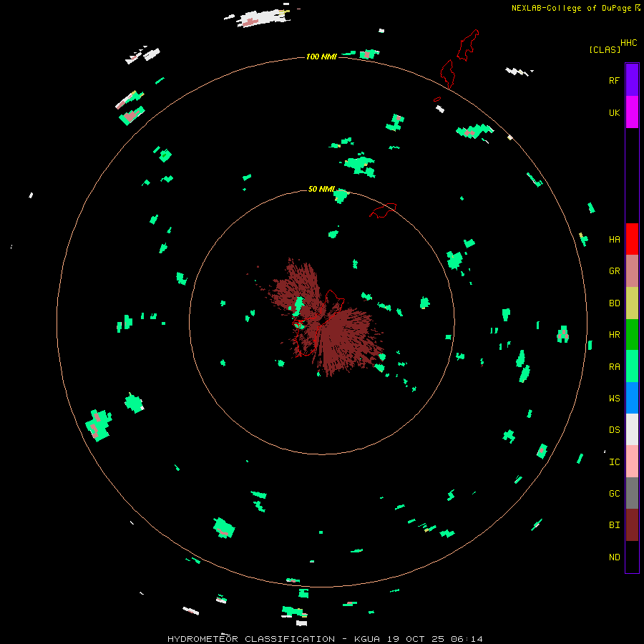This screenshot has height=644, width=644.
Task: Click the RA legend label
Action: (x=614, y=367)
